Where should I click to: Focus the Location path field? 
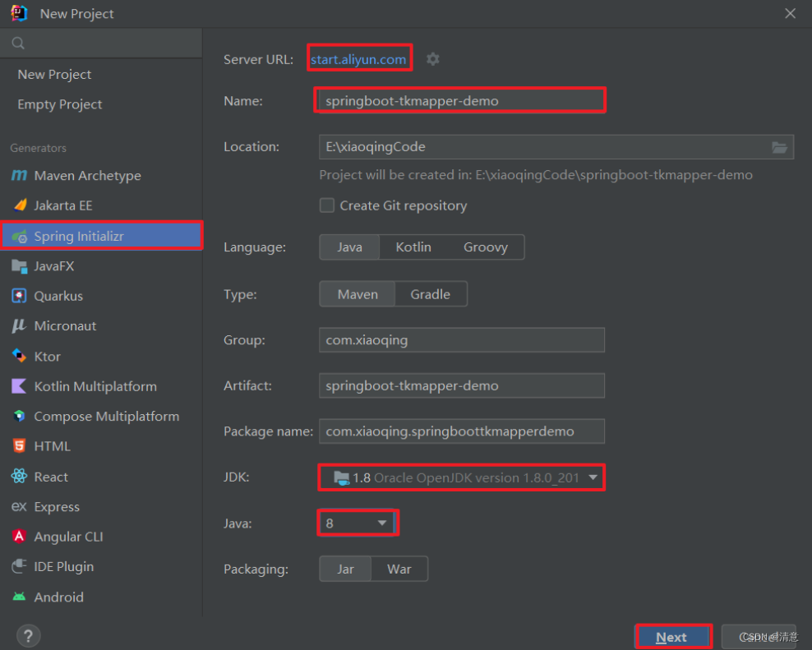pos(556,147)
